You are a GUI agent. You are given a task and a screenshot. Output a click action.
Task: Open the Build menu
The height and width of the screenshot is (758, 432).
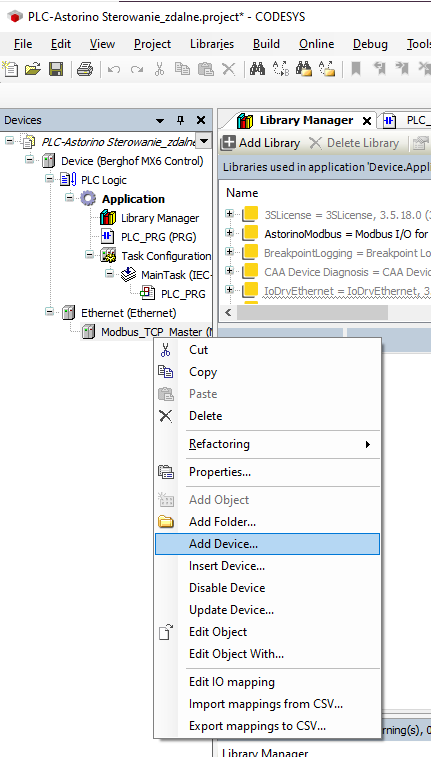click(266, 44)
